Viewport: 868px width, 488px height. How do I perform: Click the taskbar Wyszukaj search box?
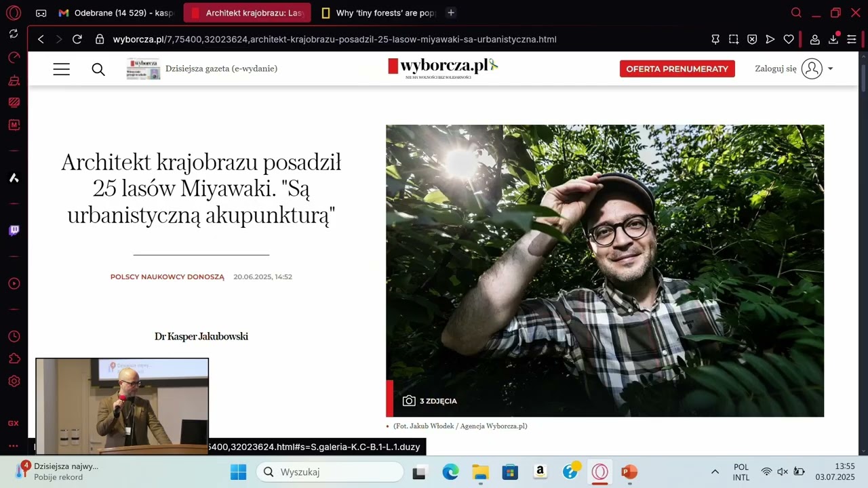pos(330,472)
